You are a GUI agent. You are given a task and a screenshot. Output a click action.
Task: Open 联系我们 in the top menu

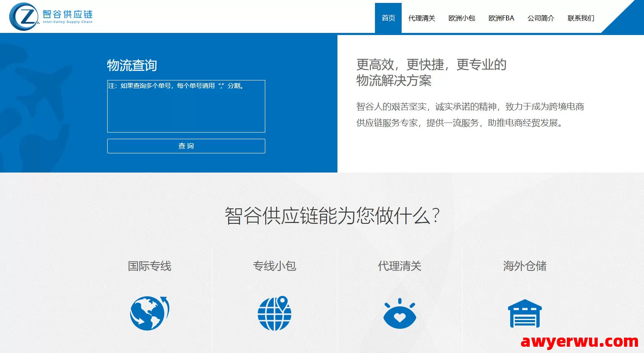581,18
